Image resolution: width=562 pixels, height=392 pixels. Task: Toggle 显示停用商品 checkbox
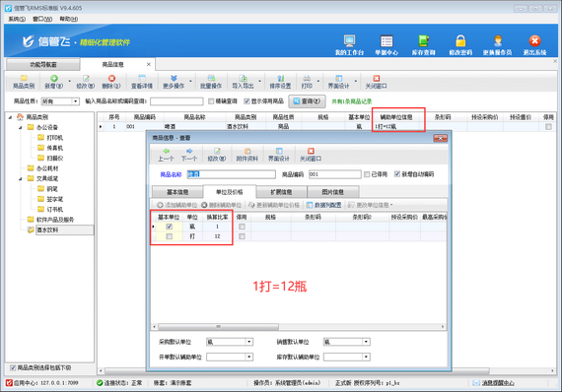pyautogui.click(x=246, y=101)
